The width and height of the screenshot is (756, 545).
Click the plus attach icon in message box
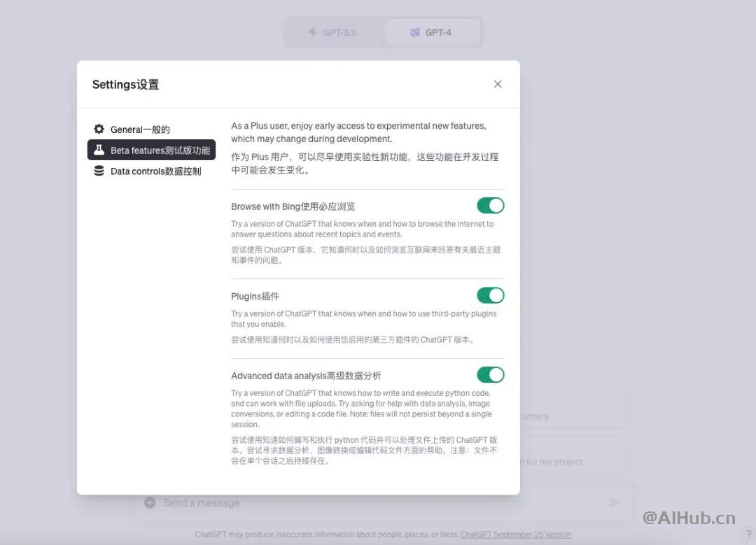click(x=150, y=502)
